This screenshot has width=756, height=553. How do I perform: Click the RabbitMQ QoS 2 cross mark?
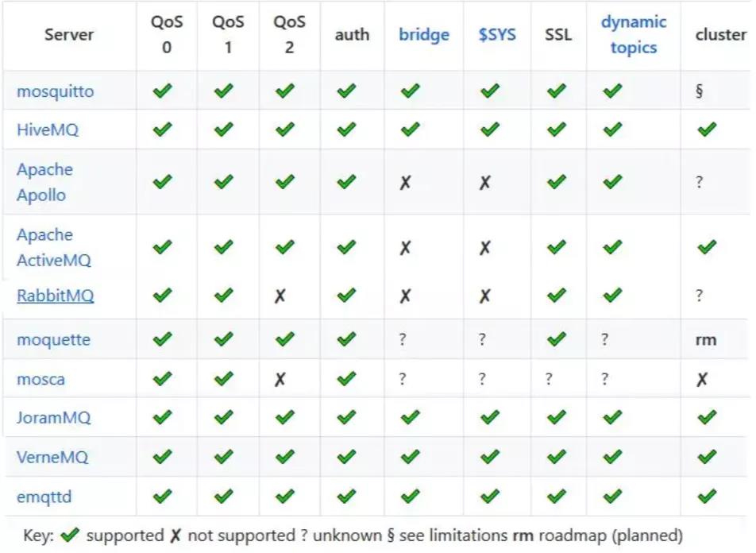(280, 296)
